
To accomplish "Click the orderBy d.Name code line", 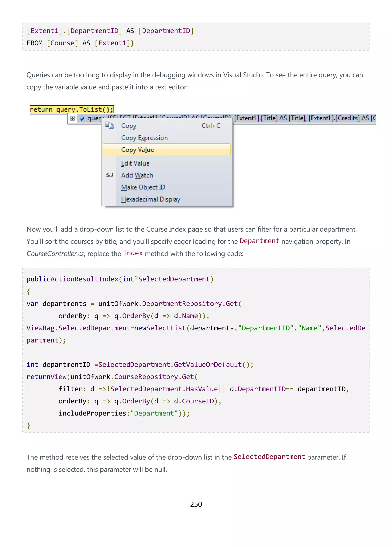I will [x=134, y=316].
